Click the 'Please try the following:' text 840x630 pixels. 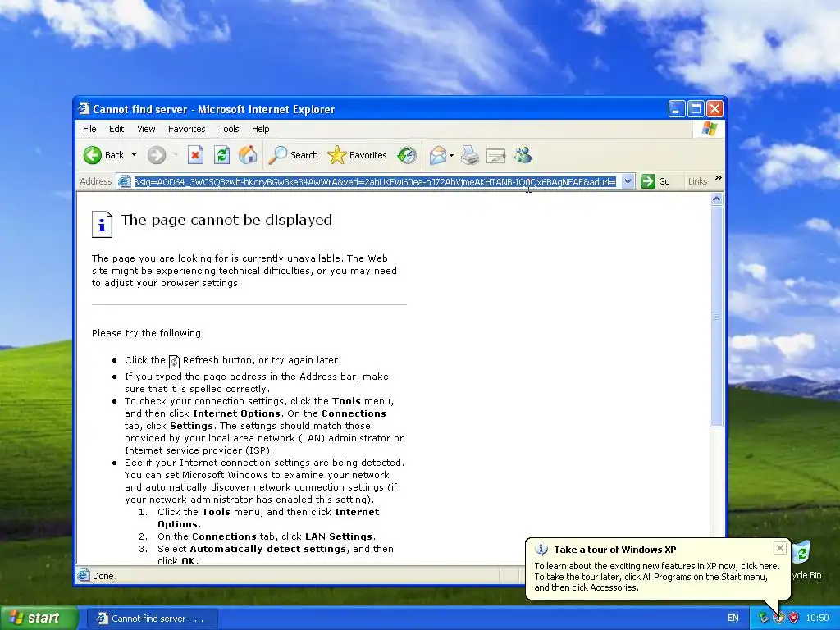point(148,333)
